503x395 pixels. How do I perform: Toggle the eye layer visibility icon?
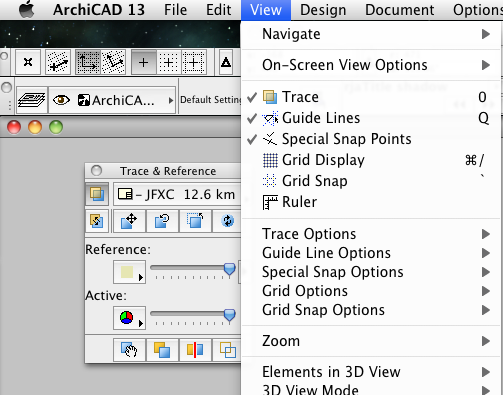pos(61,100)
